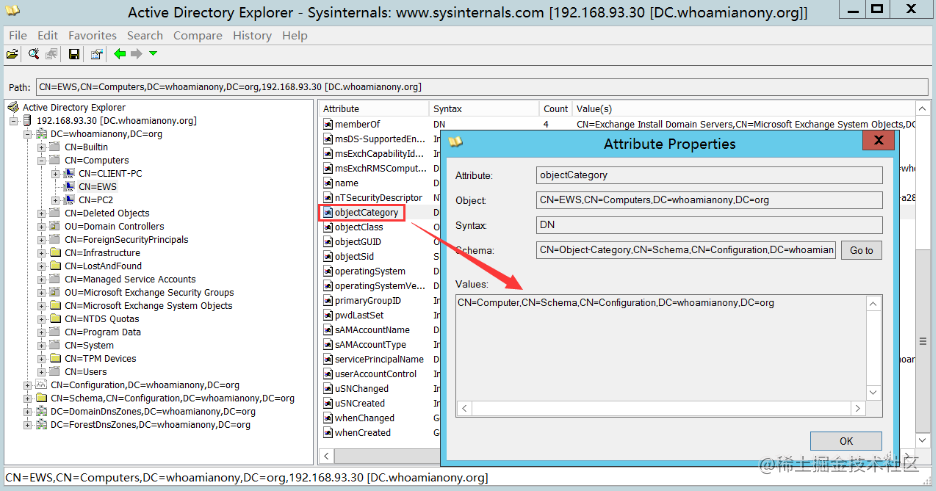Click the CN=Schema folder icon
The image size is (936, 491).
pyautogui.click(x=41, y=398)
